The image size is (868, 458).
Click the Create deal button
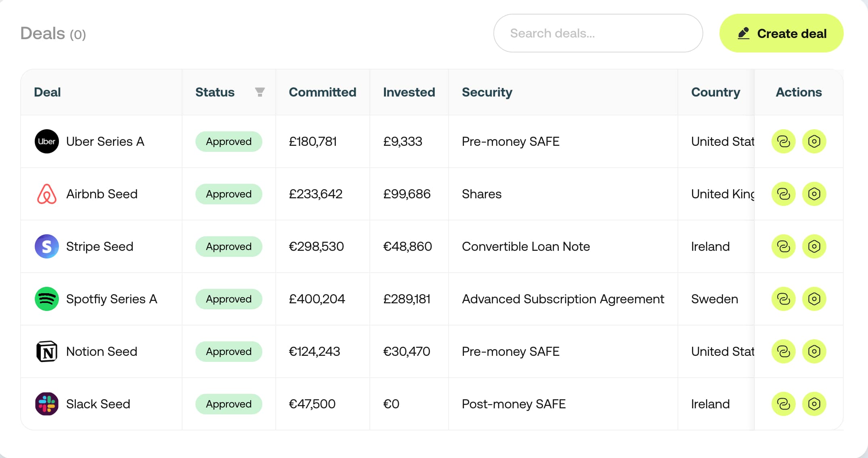tap(781, 33)
